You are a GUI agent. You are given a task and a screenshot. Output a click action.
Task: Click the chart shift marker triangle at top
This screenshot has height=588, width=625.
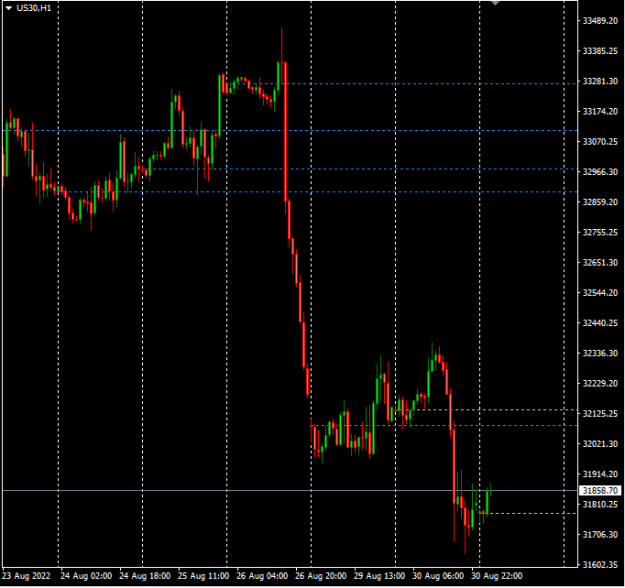[495, 3]
